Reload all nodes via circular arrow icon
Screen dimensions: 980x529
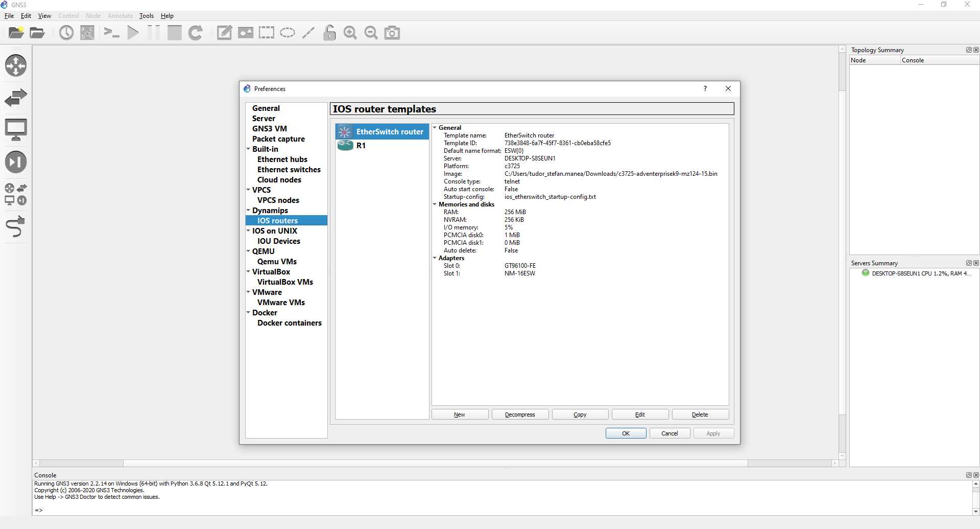click(x=195, y=32)
